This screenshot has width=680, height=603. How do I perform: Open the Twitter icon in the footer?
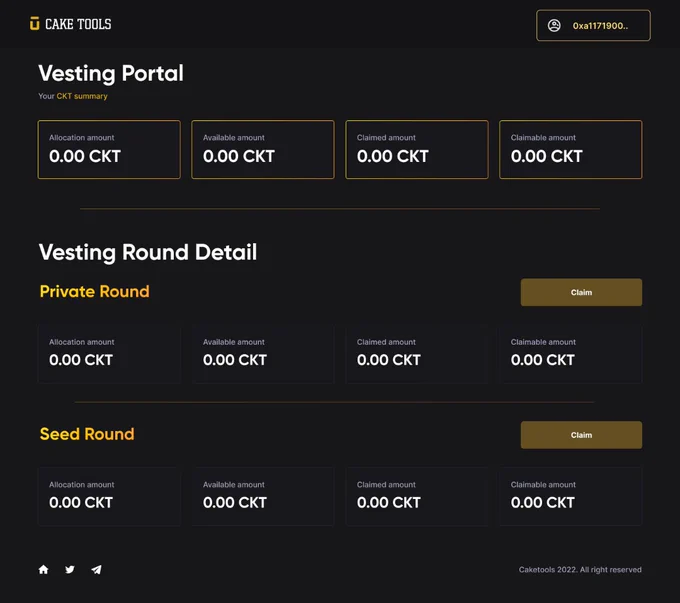pyautogui.click(x=70, y=569)
